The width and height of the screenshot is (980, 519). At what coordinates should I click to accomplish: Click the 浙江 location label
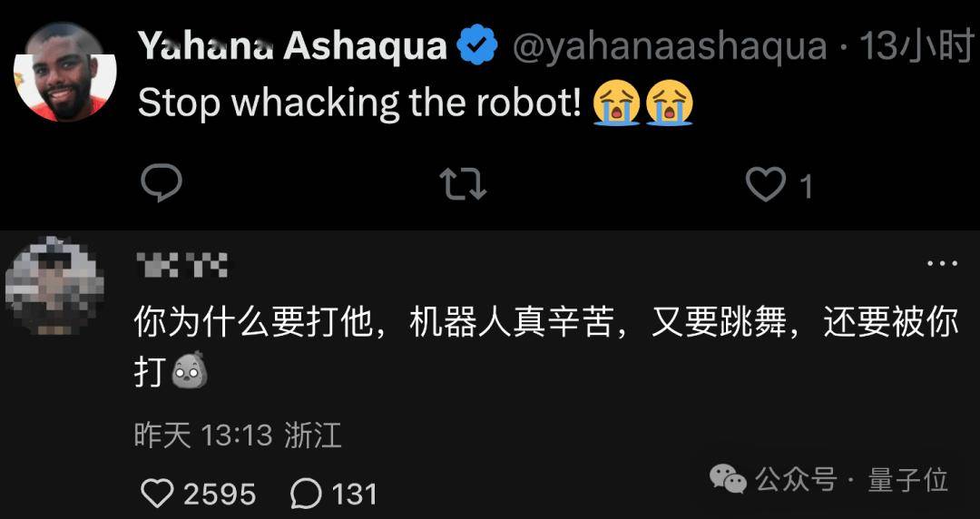pos(313,436)
